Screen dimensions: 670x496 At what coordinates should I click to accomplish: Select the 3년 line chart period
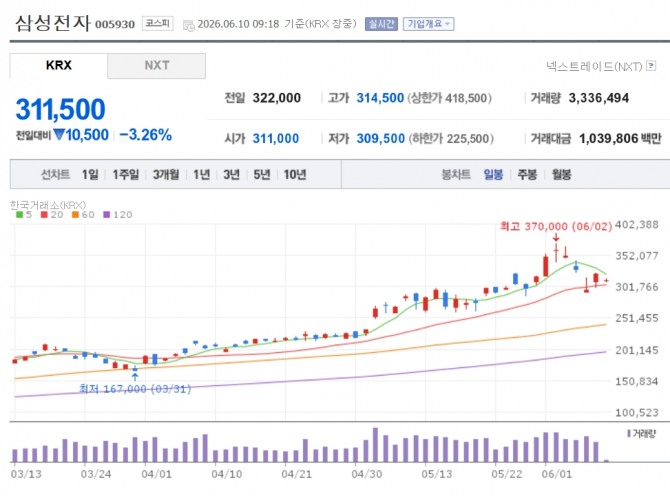pos(231,174)
